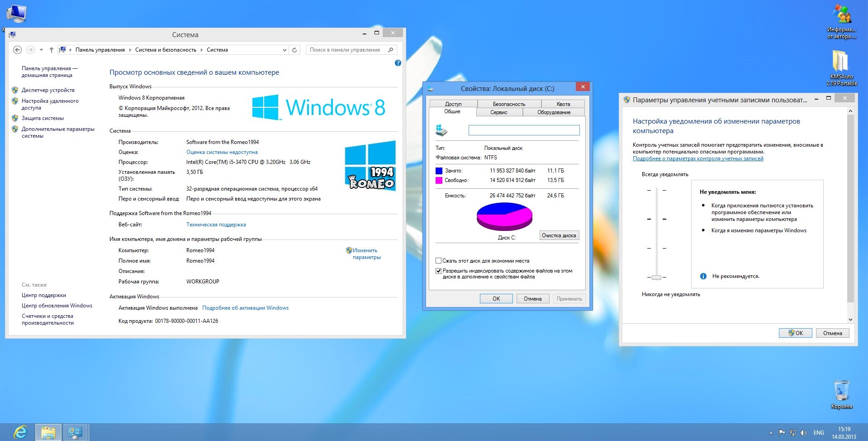
Task: Show hidden tray icons arrow
Action: coord(771,433)
